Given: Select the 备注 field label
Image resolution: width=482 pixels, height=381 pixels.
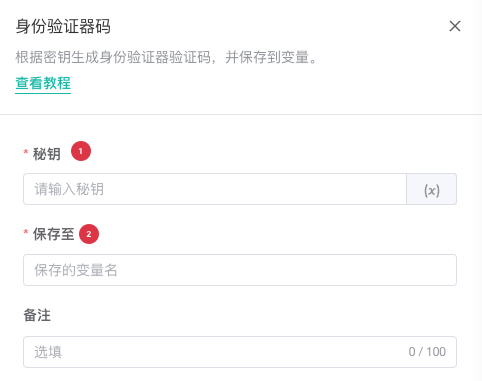Looking at the screenshot, I should [37, 315].
